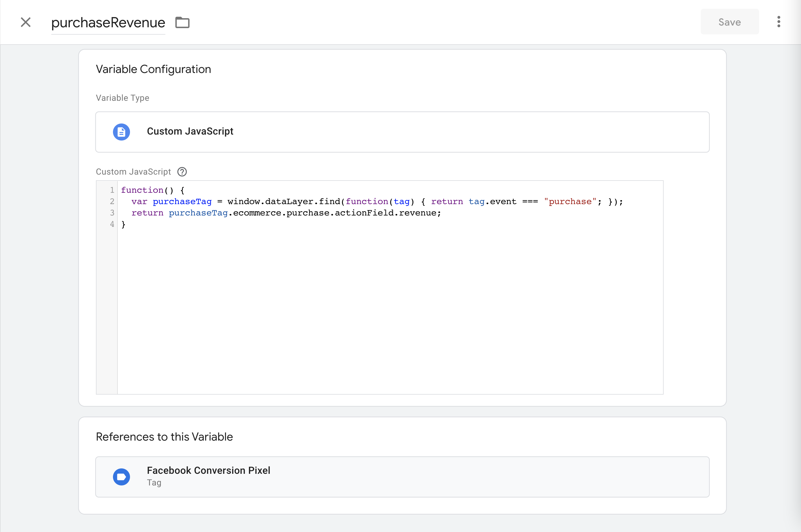Open Facebook Conversion Pixel tag reference
The width and height of the screenshot is (801, 532).
tap(402, 477)
